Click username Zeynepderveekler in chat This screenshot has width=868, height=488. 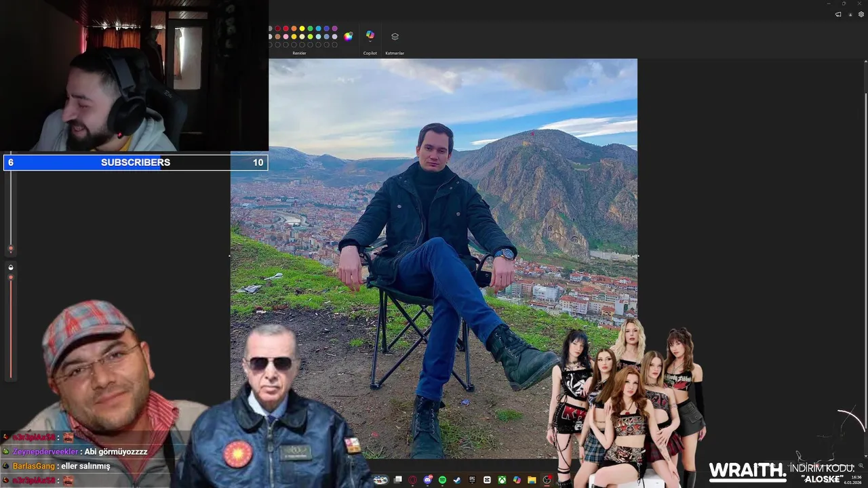click(x=45, y=451)
